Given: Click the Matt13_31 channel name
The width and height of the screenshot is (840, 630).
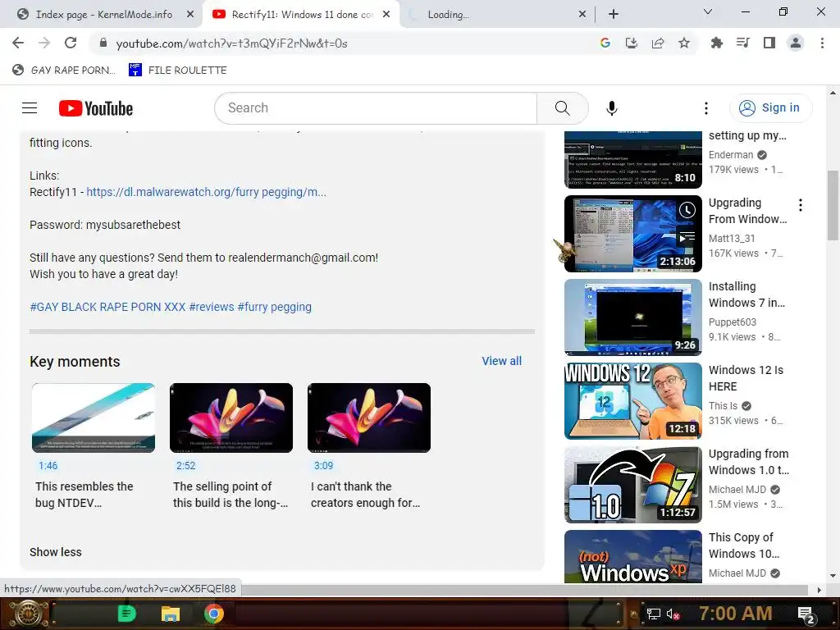Looking at the screenshot, I should [732, 239].
